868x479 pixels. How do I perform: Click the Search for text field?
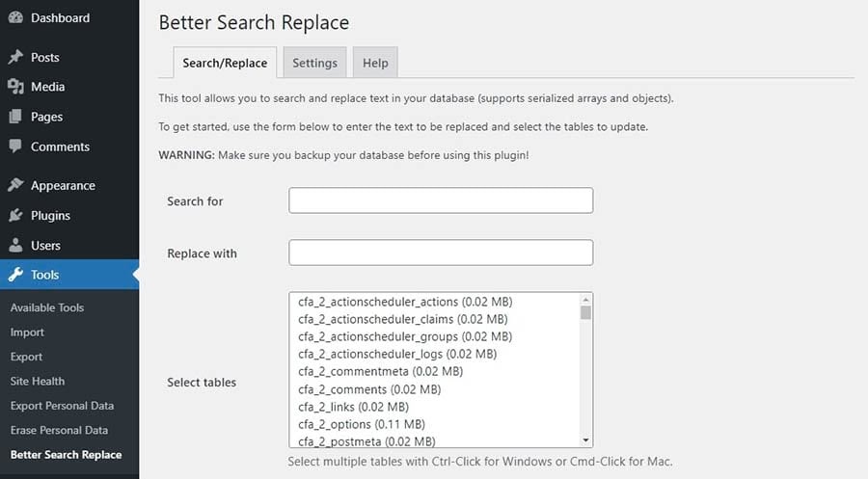point(441,200)
